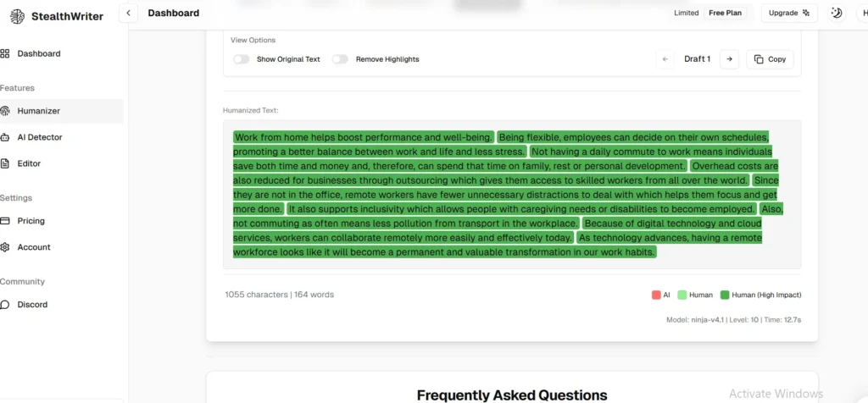Toggle dark mode moon icon
868x403 pixels.
836,13
